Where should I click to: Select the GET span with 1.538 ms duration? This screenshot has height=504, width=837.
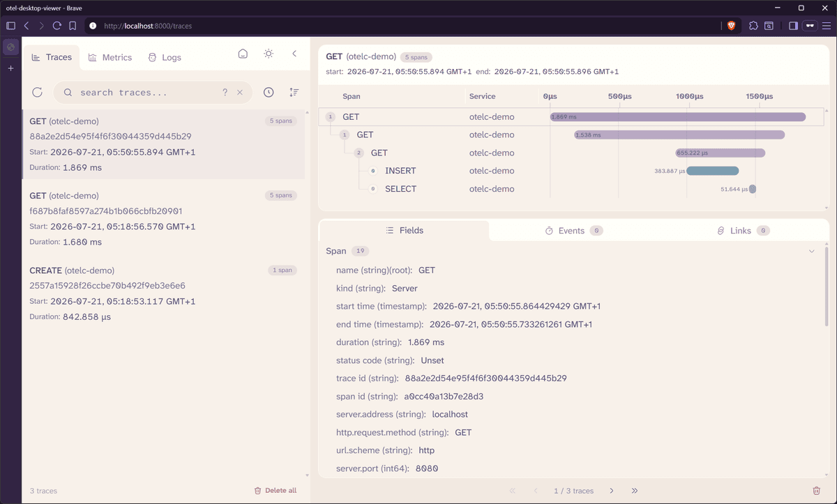click(572, 135)
